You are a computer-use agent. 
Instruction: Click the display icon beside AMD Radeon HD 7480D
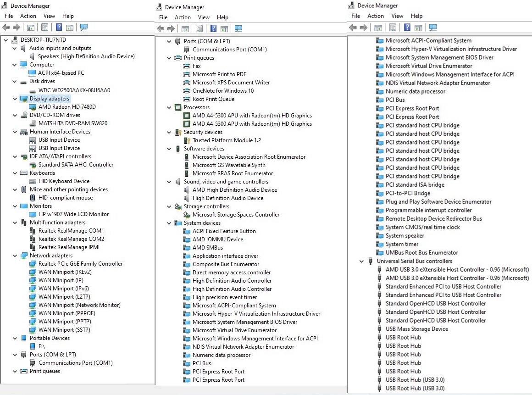tap(33, 107)
